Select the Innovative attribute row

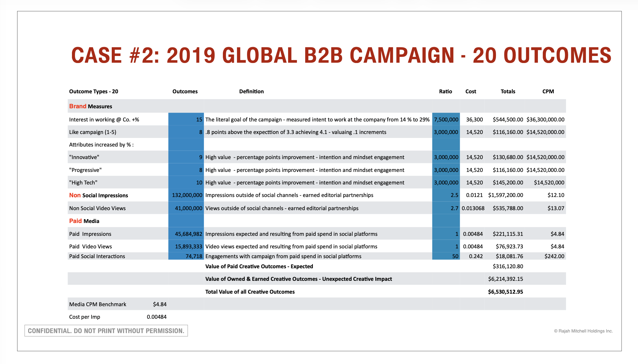coord(83,157)
